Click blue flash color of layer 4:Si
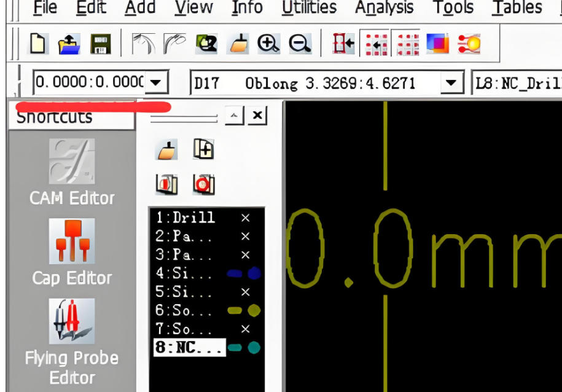This screenshot has height=392, width=562. tap(254, 273)
